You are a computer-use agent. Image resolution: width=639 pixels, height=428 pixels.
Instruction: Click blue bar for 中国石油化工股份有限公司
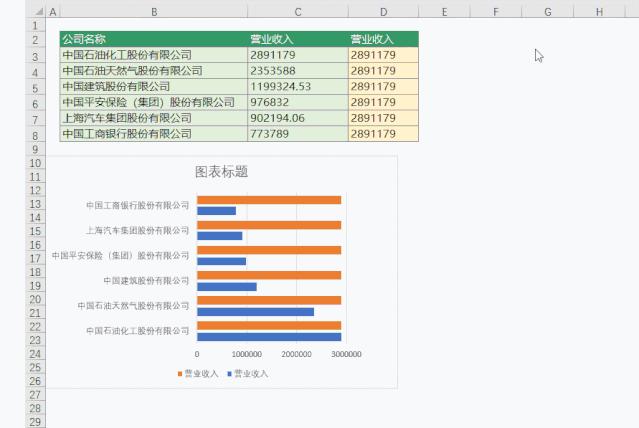269,337
